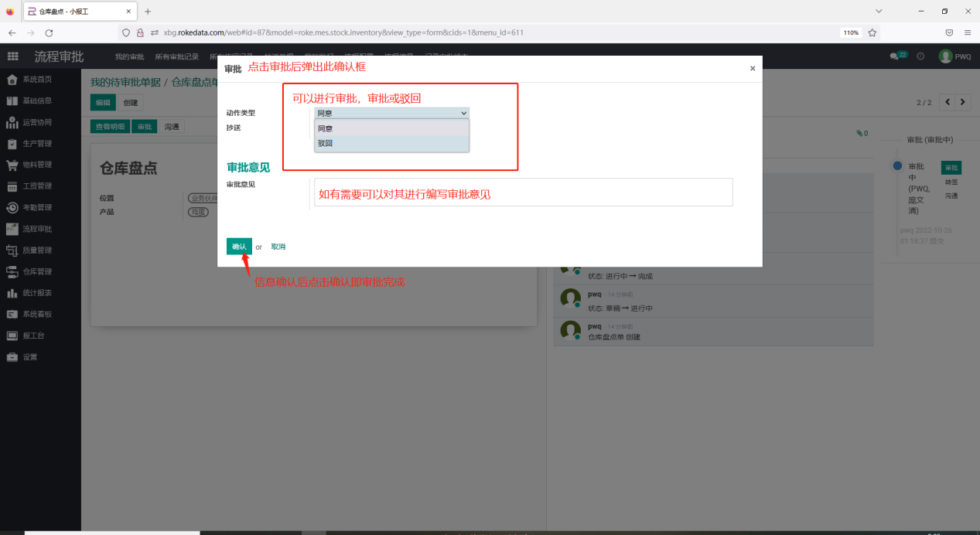Screen dimensions: 980x535
Task: Go to previous record arrow
Action: [x=947, y=102]
